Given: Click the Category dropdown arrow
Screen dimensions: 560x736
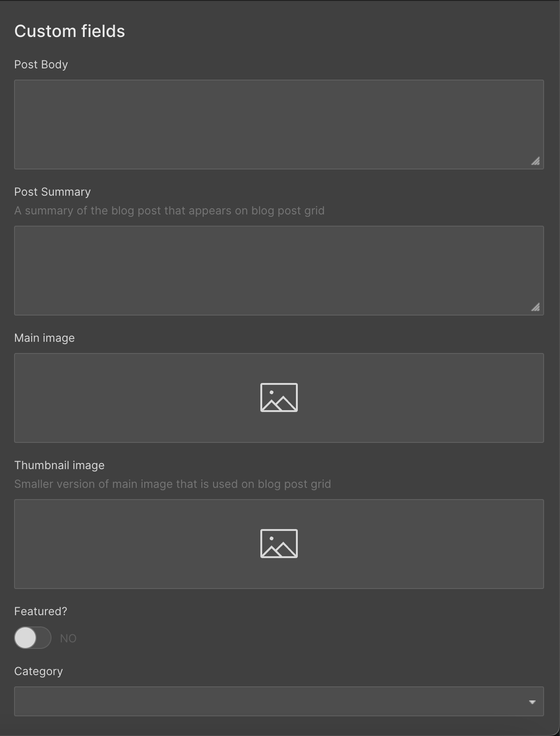Looking at the screenshot, I should pos(532,702).
